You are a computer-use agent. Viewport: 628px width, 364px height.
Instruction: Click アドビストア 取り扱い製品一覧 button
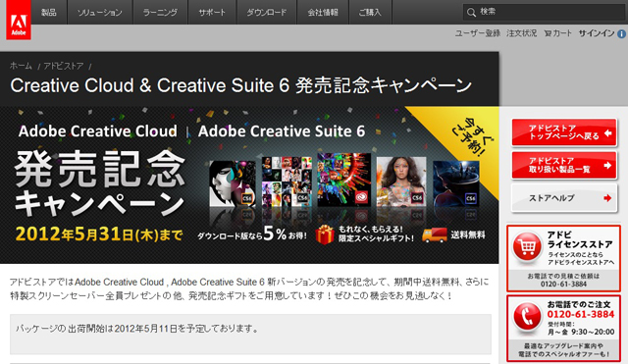point(564,166)
